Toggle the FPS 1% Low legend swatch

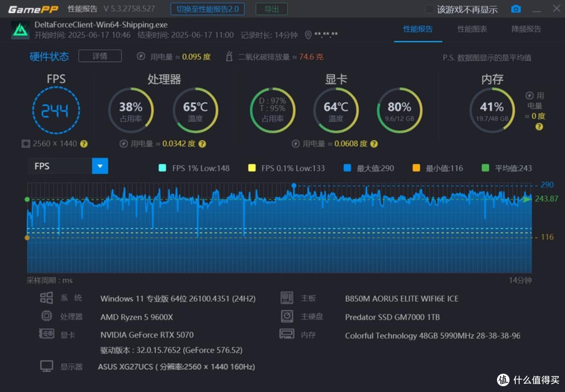(x=163, y=168)
